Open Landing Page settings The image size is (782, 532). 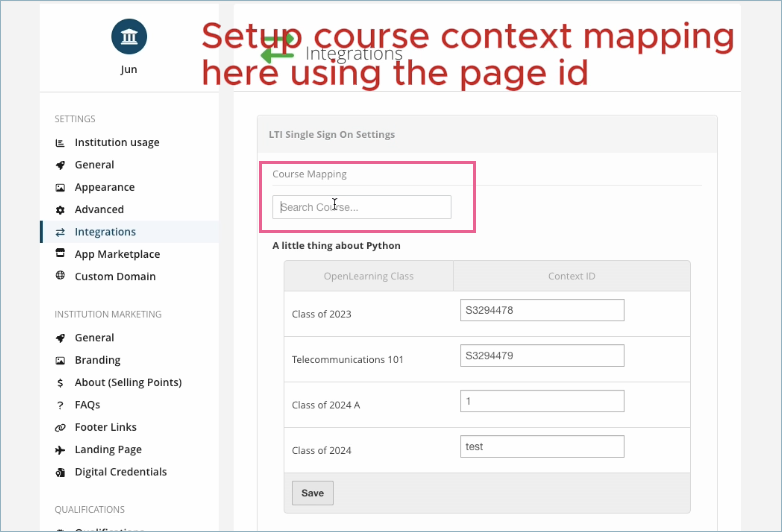[x=108, y=449]
